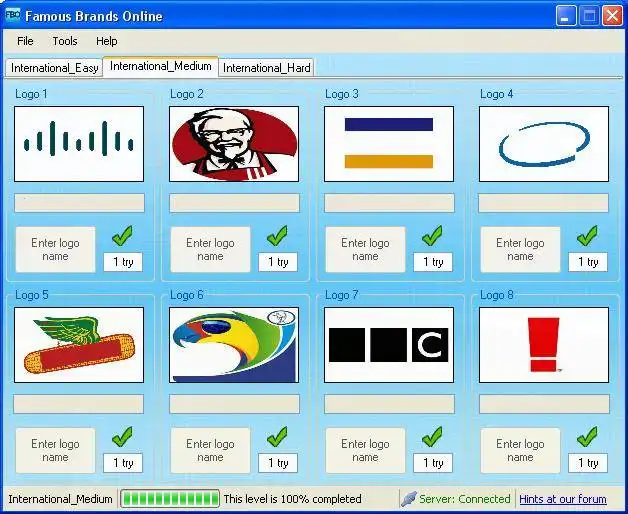
Task: Open the File menu
Action: point(25,41)
